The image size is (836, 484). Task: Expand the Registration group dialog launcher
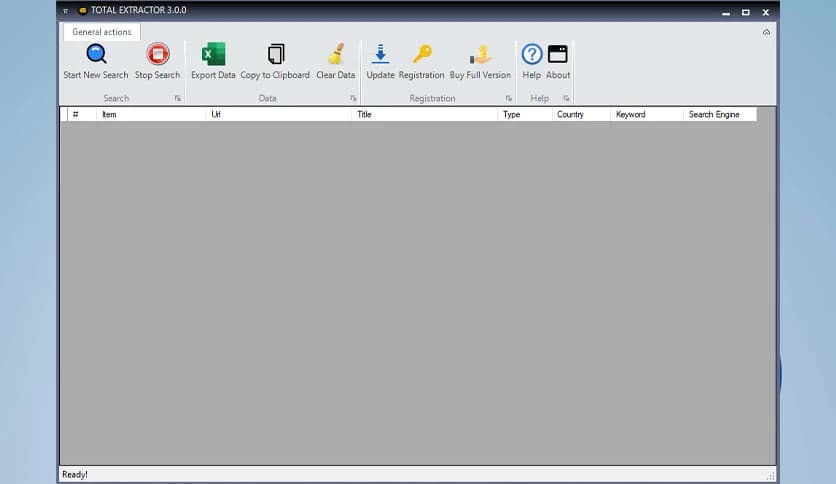tap(509, 98)
